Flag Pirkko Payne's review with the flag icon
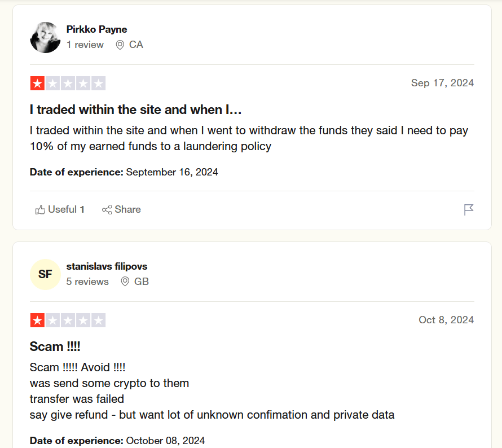Viewport: 502px width, 448px height. point(469,210)
